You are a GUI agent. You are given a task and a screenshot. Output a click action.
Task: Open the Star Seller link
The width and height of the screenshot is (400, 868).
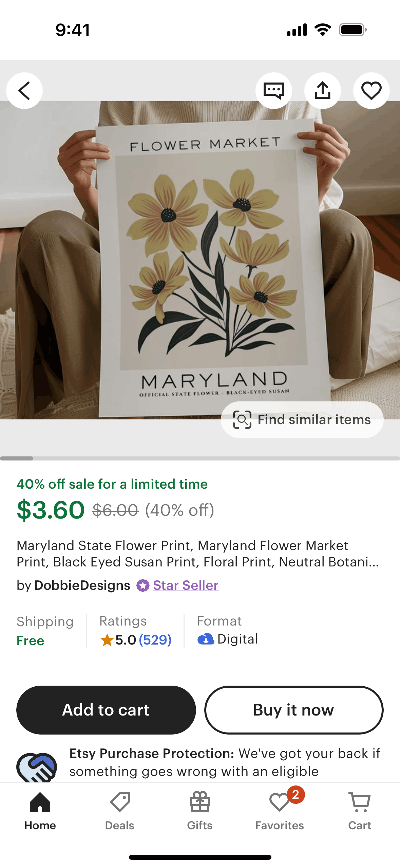click(186, 585)
